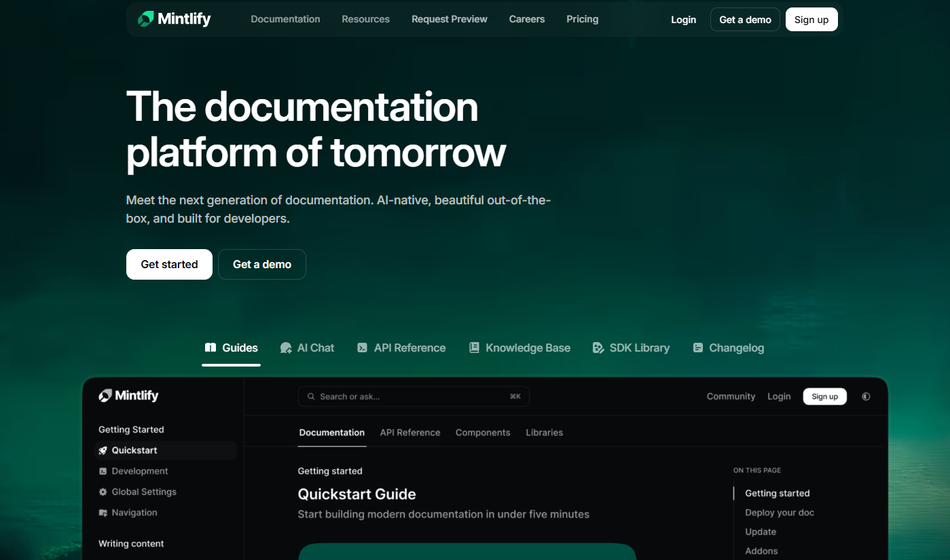Switch to the AI Chat tab
The height and width of the screenshot is (560, 950).
308,348
